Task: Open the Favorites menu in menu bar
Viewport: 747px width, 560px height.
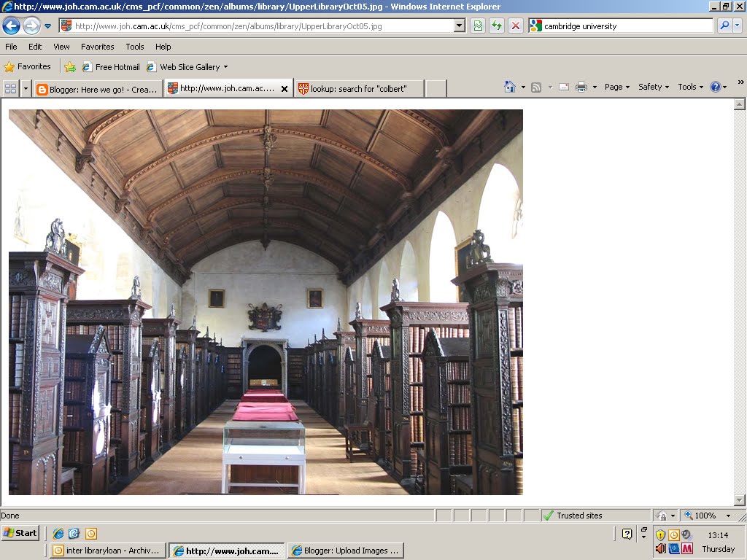Action: click(97, 47)
